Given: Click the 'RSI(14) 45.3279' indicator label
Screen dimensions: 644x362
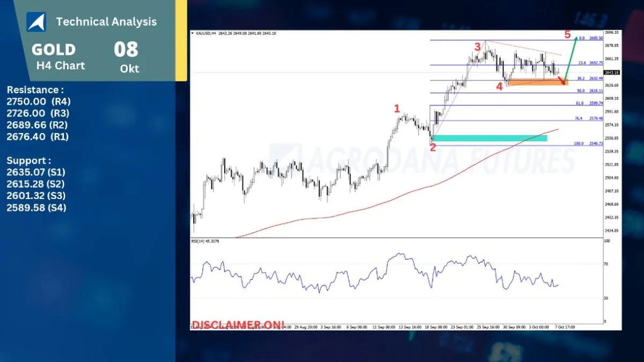Looking at the screenshot, I should 205,241.
